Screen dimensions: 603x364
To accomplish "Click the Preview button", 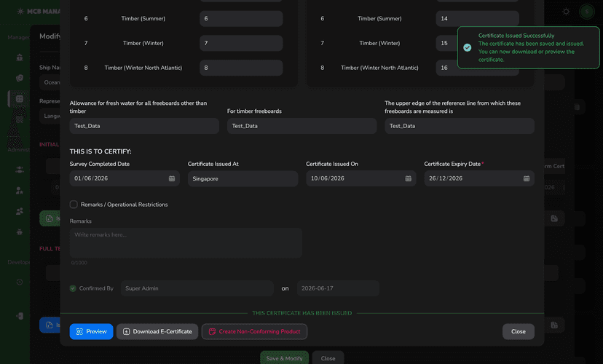I will point(91,331).
